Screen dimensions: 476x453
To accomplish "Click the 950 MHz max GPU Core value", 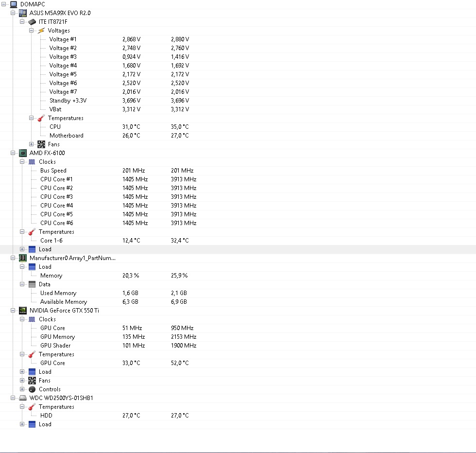I will pyautogui.click(x=182, y=328).
